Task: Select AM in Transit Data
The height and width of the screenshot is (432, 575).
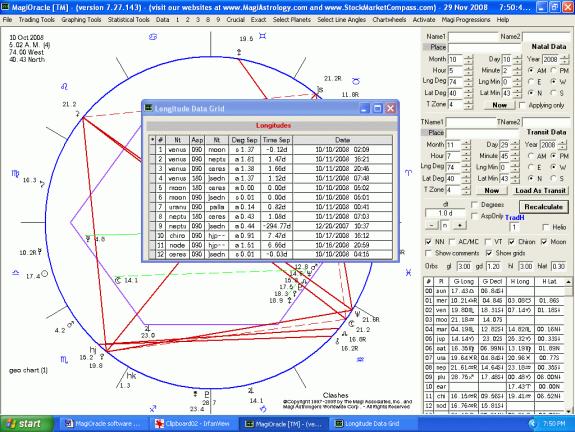Action: pos(531,156)
